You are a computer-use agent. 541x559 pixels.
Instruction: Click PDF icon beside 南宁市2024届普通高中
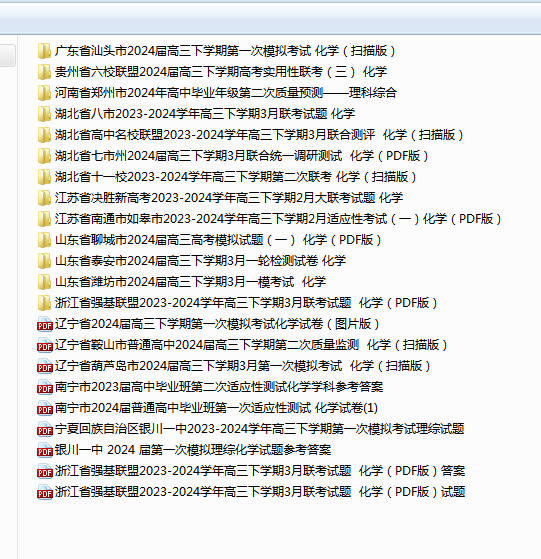(x=45, y=408)
